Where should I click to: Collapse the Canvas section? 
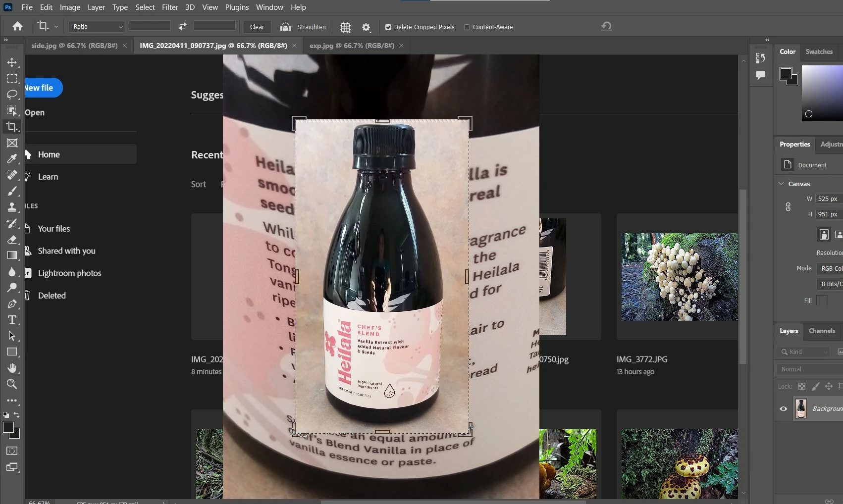(x=781, y=184)
